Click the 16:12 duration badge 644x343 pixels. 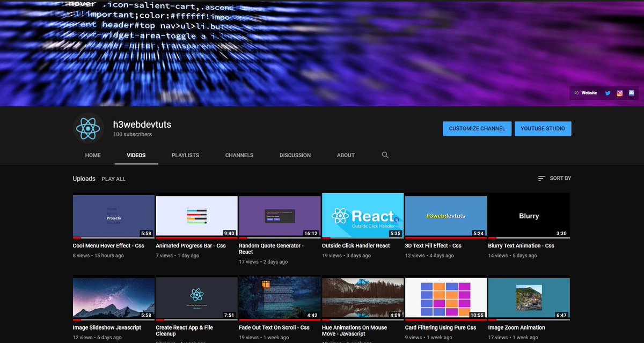pyautogui.click(x=311, y=233)
